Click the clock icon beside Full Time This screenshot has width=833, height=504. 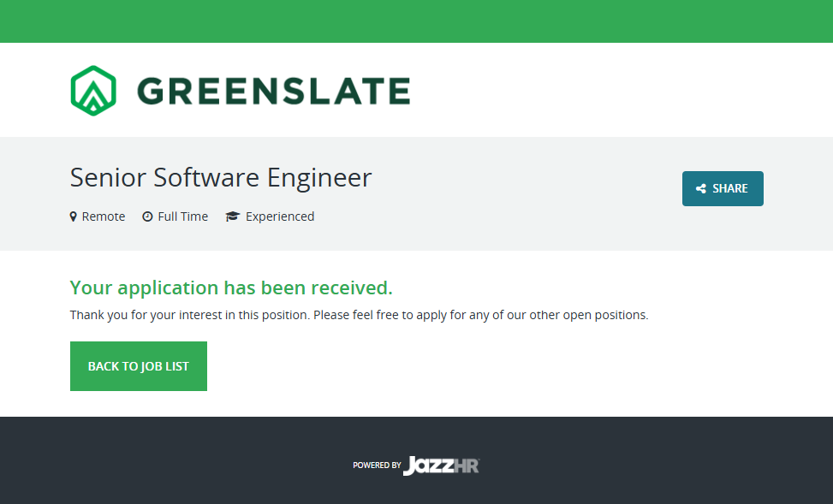point(147,216)
